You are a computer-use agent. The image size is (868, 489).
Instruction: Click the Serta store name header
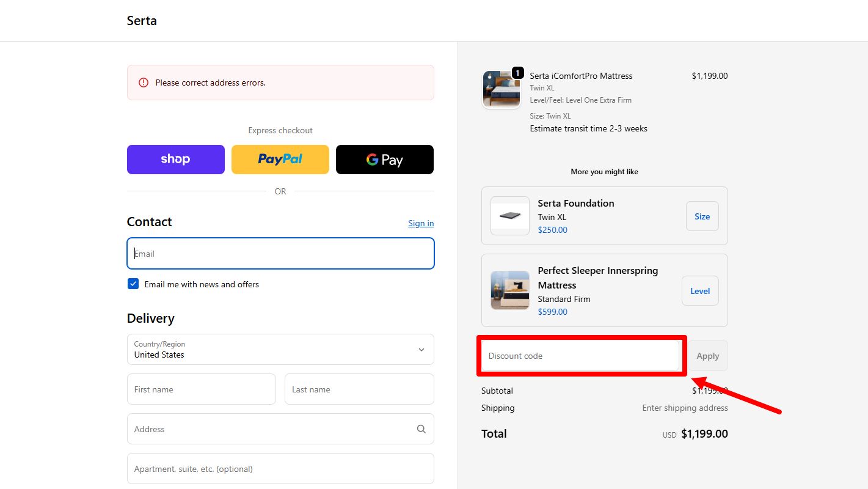pyautogui.click(x=142, y=21)
